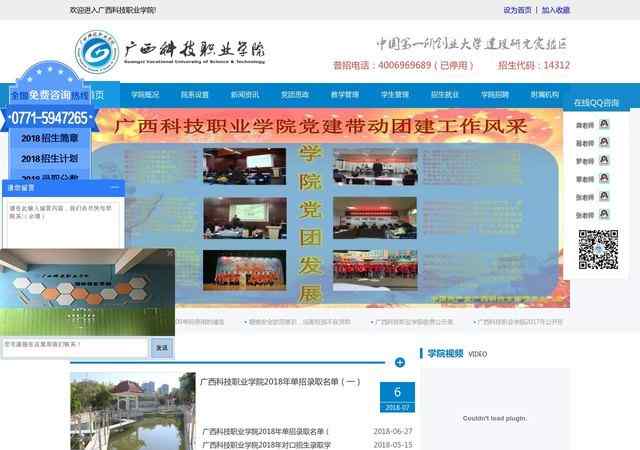Open the 党团思政 navigation menu
This screenshot has width=640, height=450.
pos(295,95)
